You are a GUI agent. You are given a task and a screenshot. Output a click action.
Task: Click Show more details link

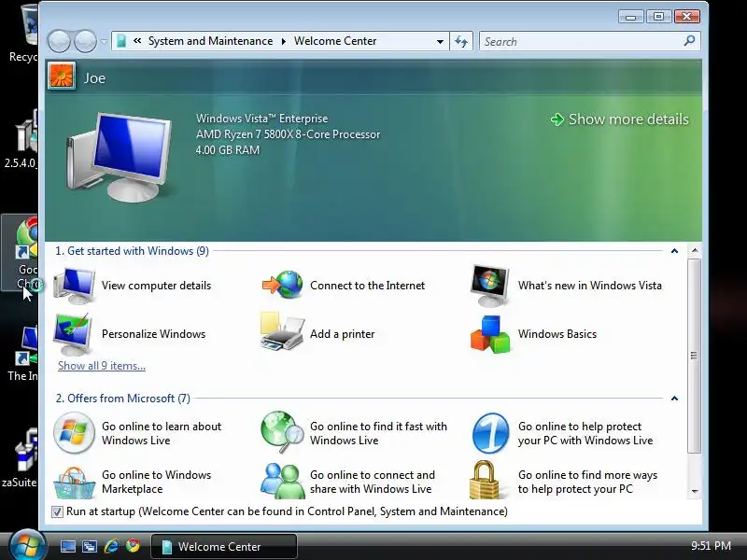pos(628,119)
